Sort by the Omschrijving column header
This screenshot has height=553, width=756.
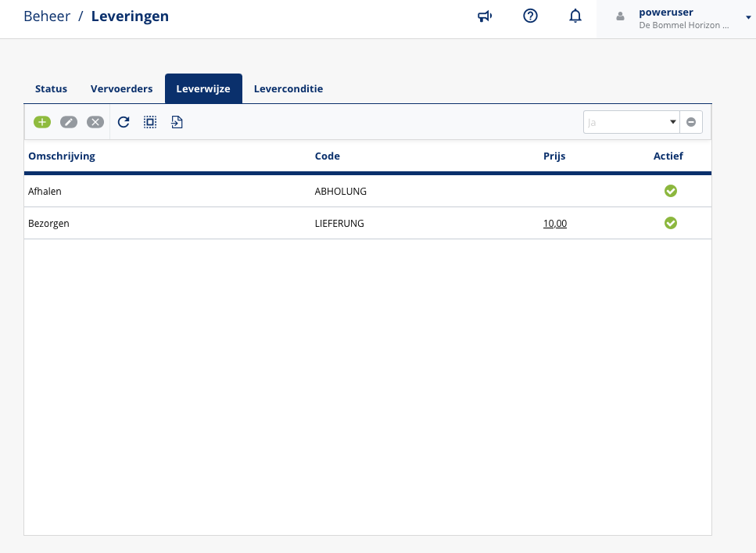pyautogui.click(x=62, y=156)
